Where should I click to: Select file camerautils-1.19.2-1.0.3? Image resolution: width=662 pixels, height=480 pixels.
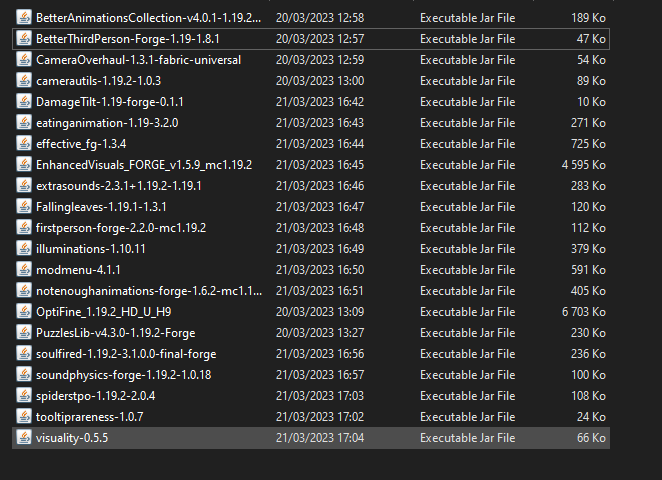(98, 81)
